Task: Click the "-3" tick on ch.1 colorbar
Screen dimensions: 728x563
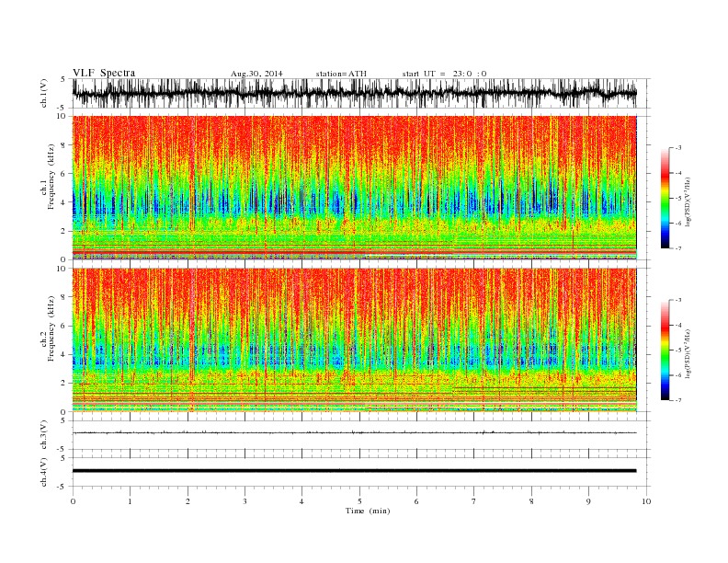Action: (x=678, y=148)
